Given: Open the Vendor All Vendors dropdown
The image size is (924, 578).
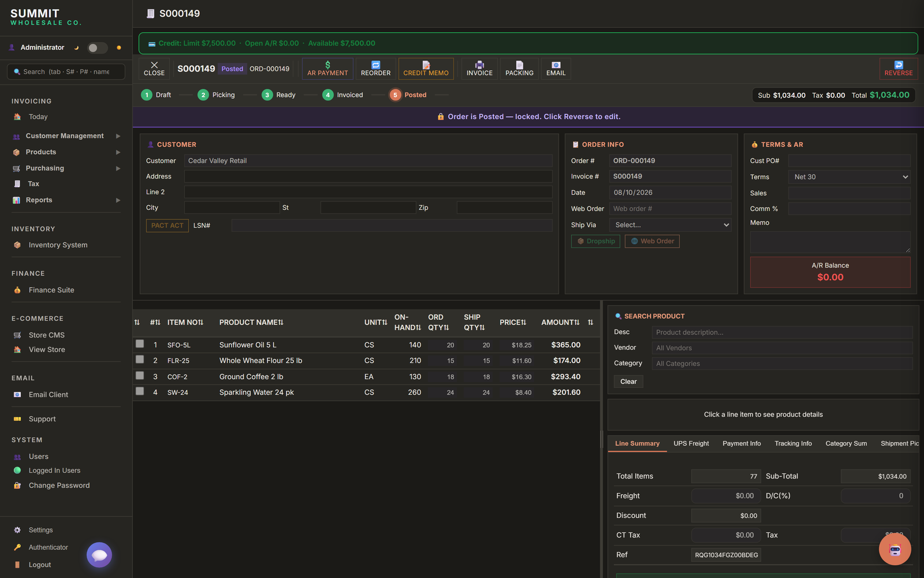Looking at the screenshot, I should pyautogui.click(x=783, y=348).
